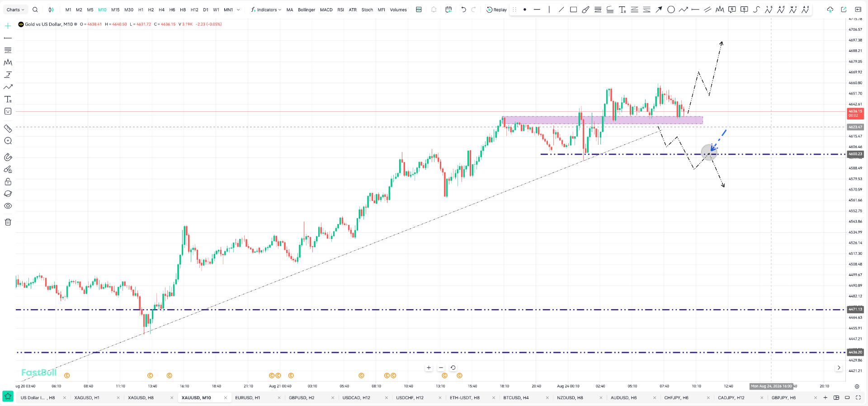Start bar Replay mode
The image size is (868, 406).
(496, 10)
